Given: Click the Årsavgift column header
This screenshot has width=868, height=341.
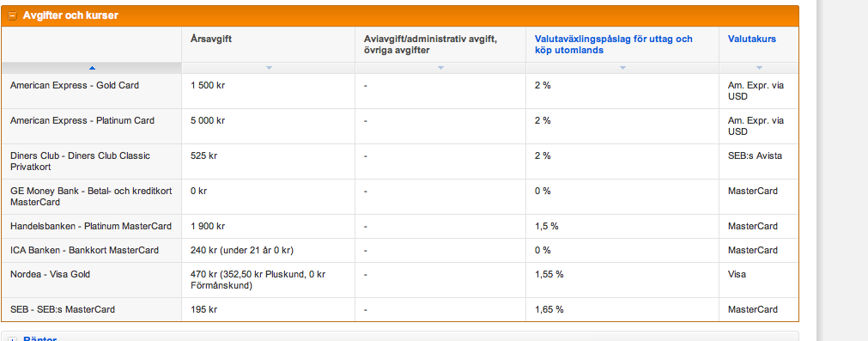Looking at the screenshot, I should tap(209, 40).
